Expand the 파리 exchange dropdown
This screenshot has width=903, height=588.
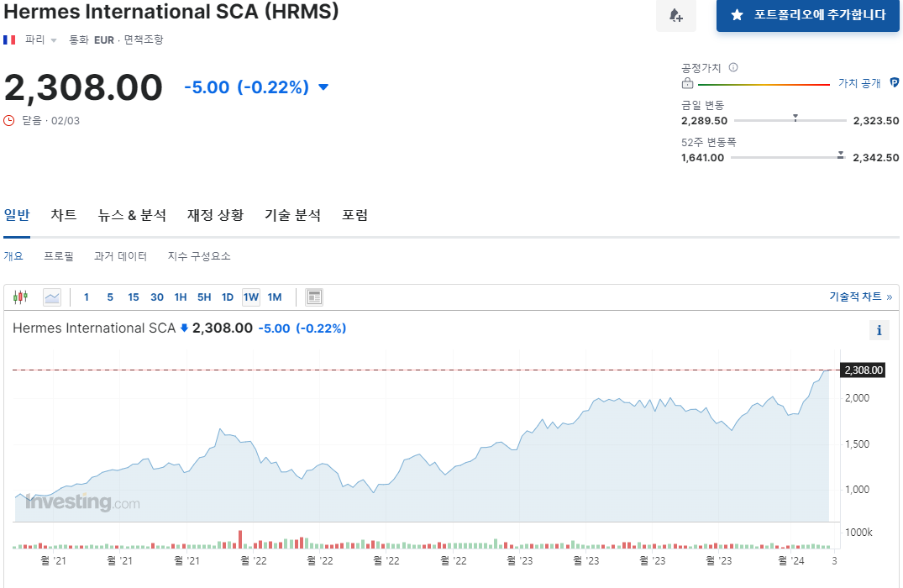[x=53, y=40]
